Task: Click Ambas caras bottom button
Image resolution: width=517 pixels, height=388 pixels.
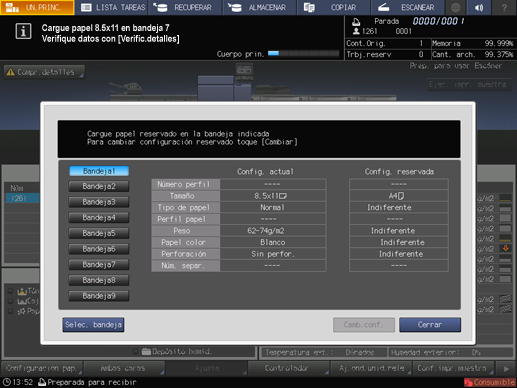Action: 124,368
